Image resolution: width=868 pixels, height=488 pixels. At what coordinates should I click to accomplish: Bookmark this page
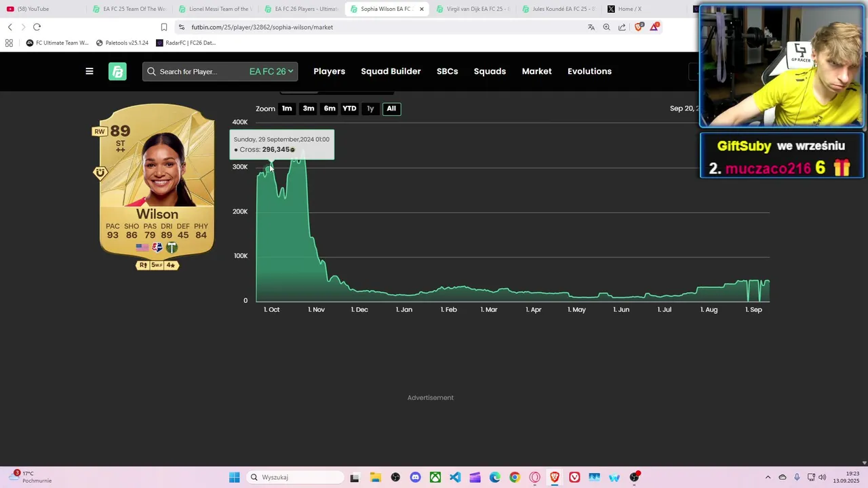[x=164, y=27]
